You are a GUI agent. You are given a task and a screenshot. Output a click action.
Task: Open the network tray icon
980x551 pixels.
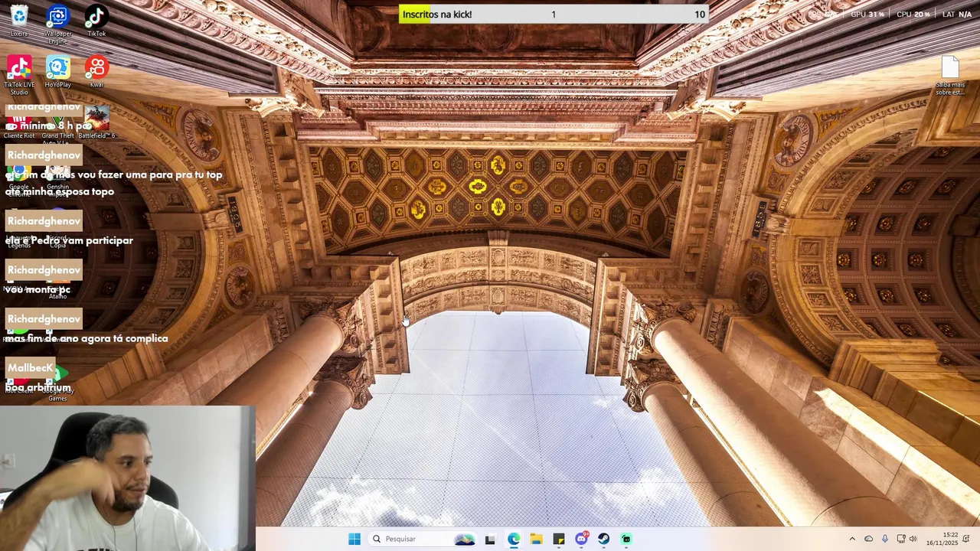click(x=901, y=539)
